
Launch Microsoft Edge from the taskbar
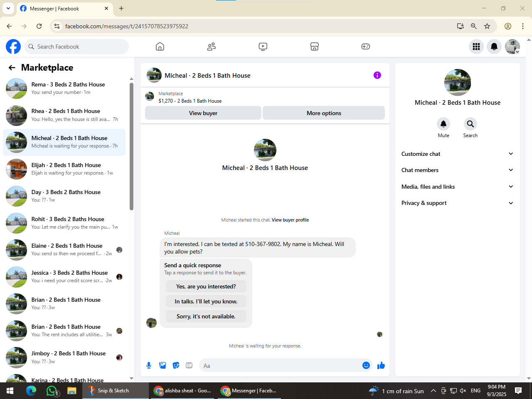pyautogui.click(x=31, y=391)
